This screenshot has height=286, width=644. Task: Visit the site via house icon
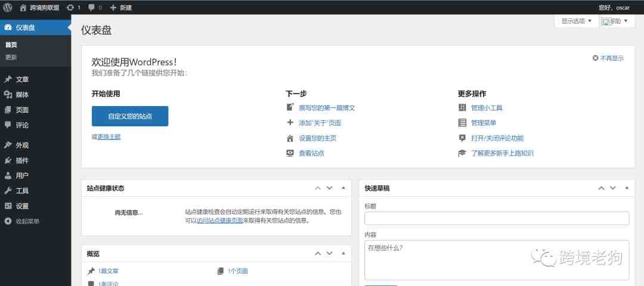[23, 7]
